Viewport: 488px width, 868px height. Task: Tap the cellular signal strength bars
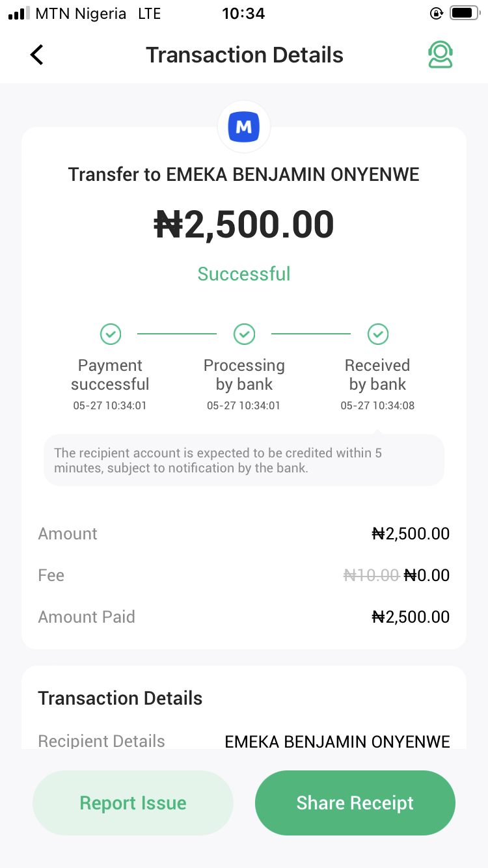(19, 14)
